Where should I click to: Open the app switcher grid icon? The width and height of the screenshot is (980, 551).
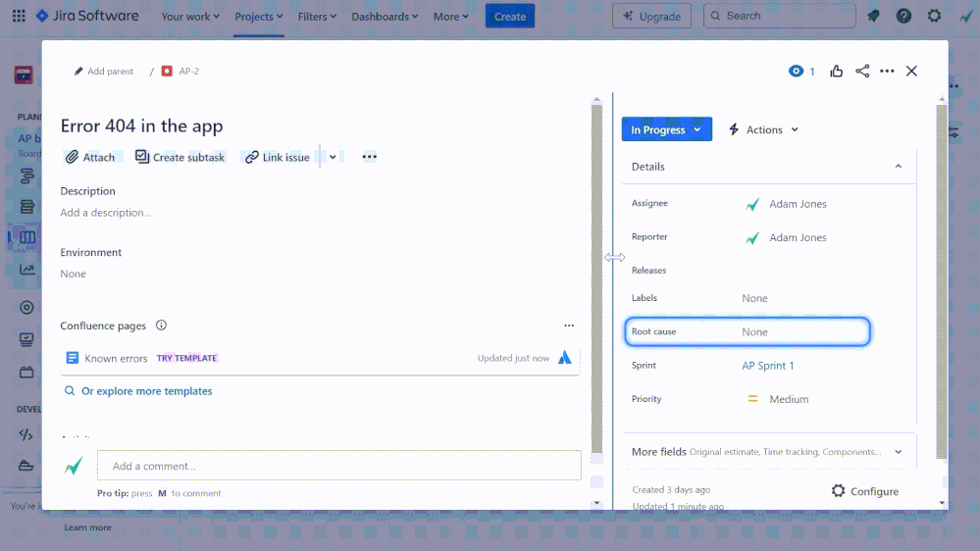tap(19, 16)
